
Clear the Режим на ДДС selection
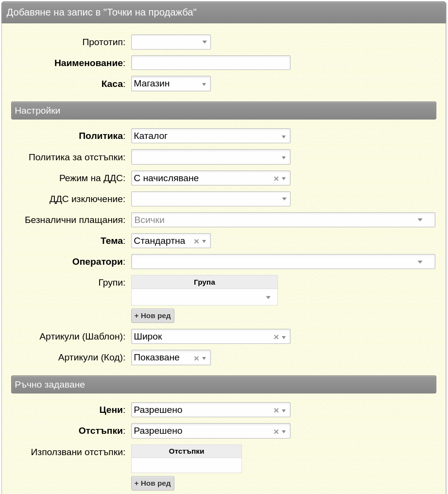[x=276, y=179]
